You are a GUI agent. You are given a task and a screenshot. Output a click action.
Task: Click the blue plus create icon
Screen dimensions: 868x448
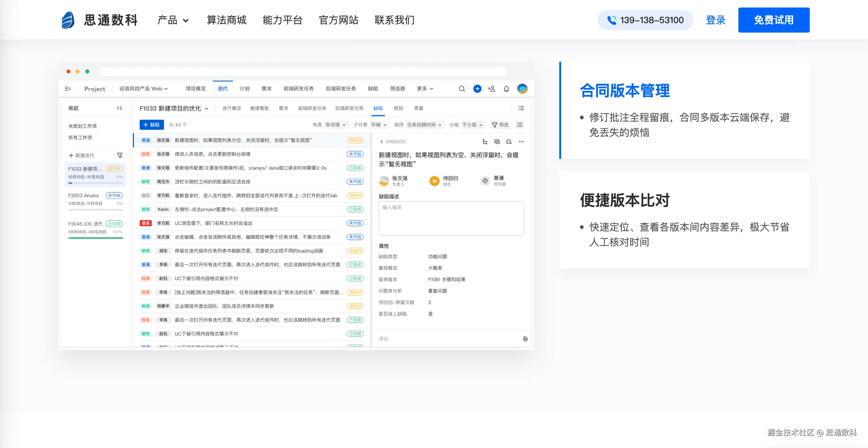pos(477,89)
